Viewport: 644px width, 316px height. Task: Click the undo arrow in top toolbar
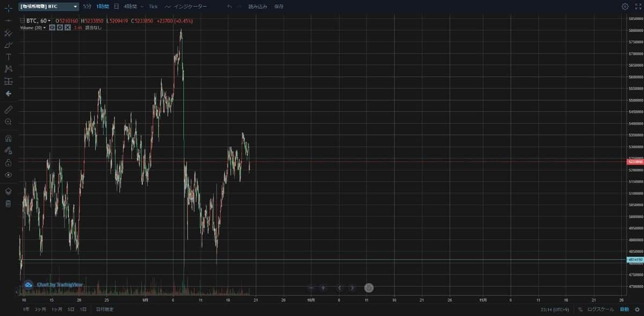(230, 6)
